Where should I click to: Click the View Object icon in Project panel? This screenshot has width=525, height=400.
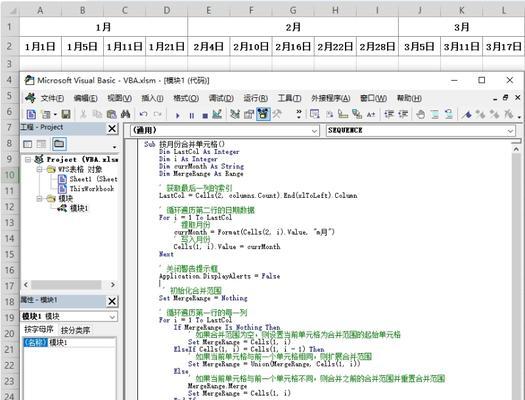tap(42, 144)
